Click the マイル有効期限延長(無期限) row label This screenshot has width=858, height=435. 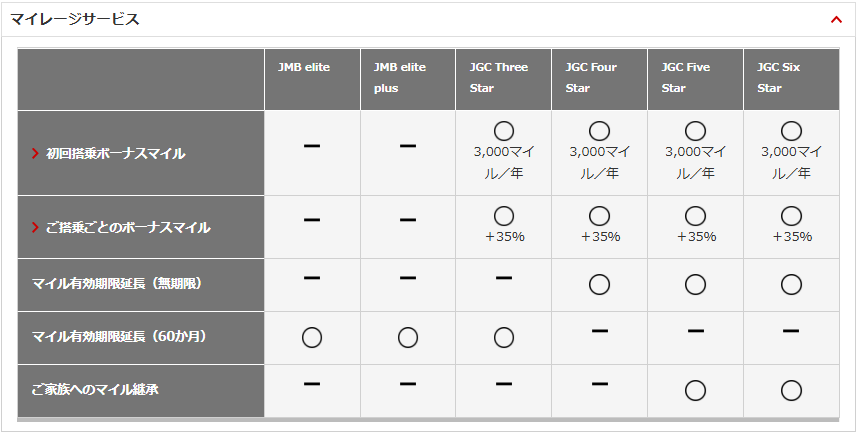click(x=118, y=284)
